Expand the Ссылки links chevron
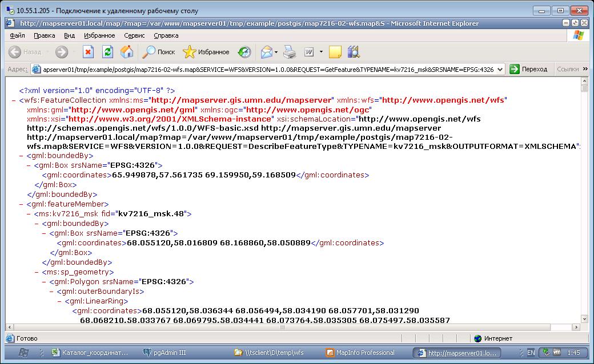This screenshot has height=364, width=594. coord(585,69)
